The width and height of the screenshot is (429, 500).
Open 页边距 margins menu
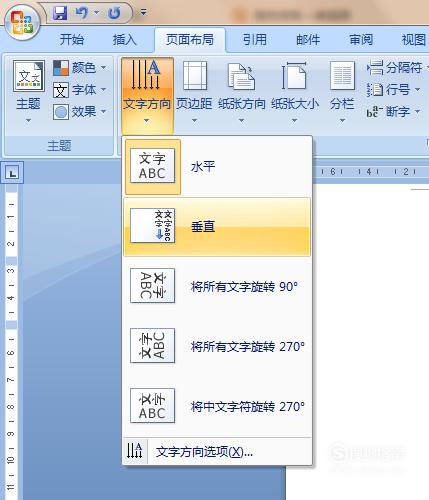pos(194,92)
